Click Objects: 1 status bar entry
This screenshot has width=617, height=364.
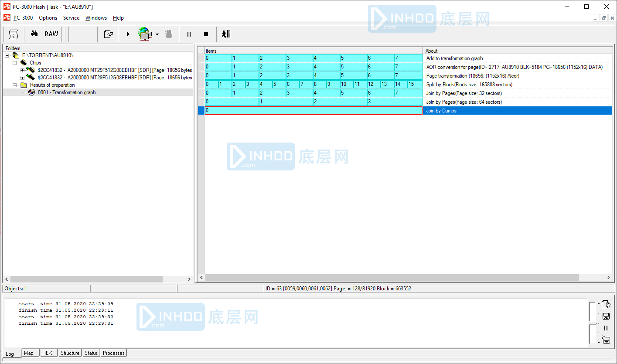46,289
